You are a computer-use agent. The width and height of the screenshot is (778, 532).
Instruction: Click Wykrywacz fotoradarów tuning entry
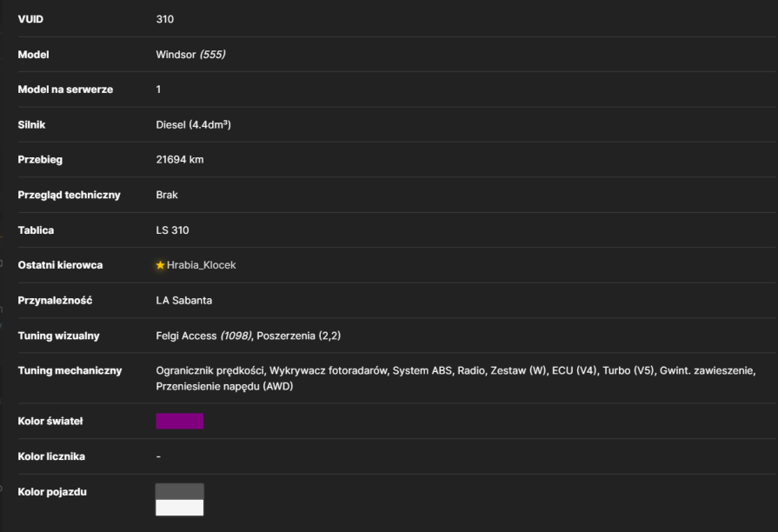[x=328, y=370]
